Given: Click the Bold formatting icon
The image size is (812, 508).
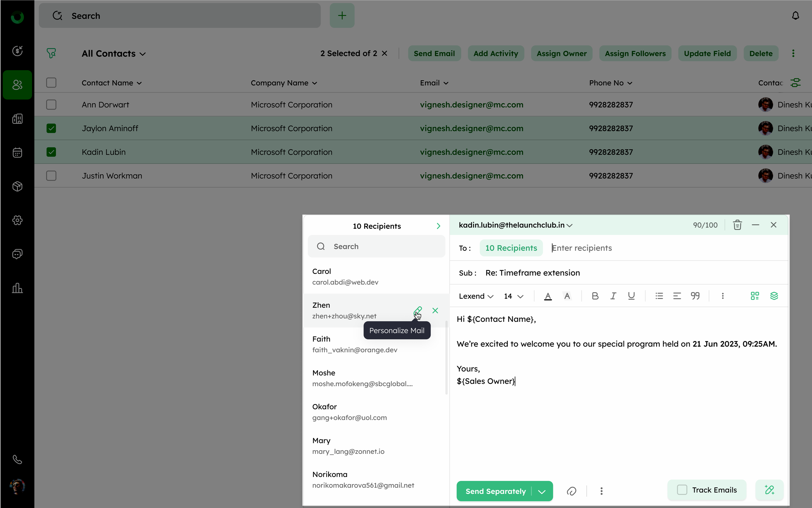Looking at the screenshot, I should pyautogui.click(x=595, y=296).
